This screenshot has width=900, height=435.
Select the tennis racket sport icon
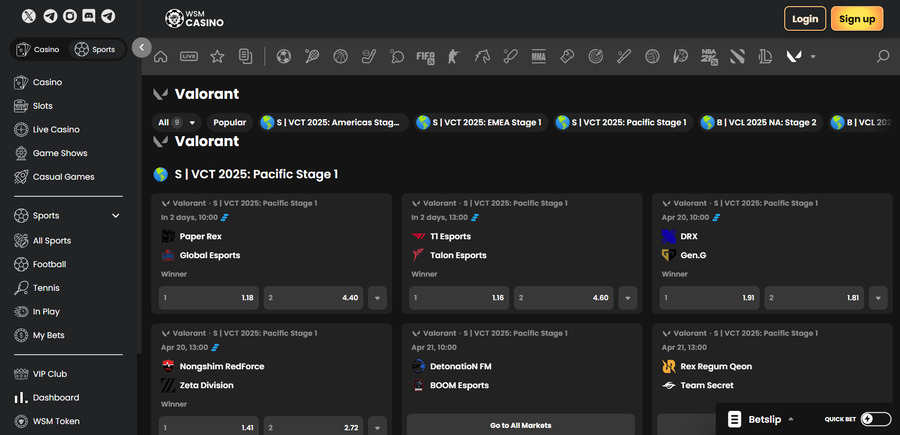(x=312, y=56)
